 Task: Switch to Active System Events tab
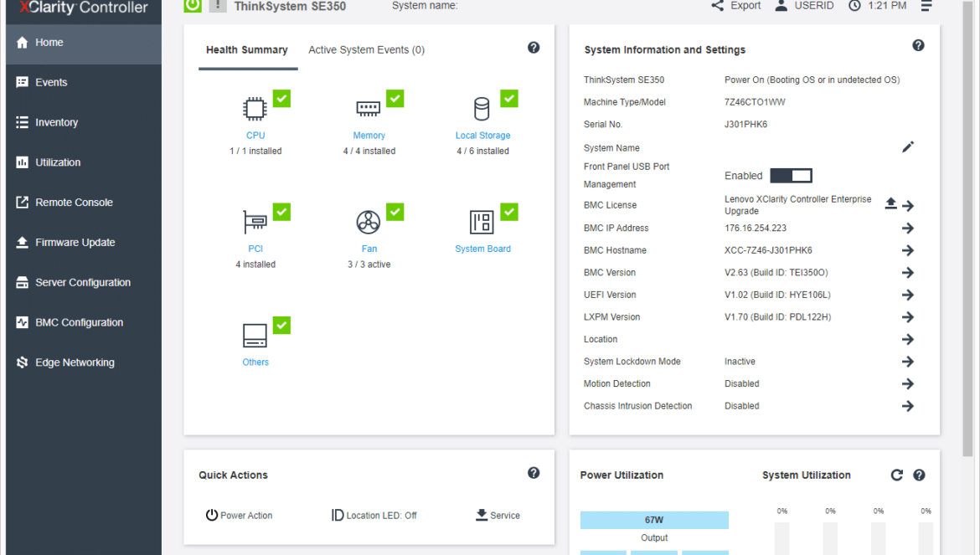tap(366, 50)
